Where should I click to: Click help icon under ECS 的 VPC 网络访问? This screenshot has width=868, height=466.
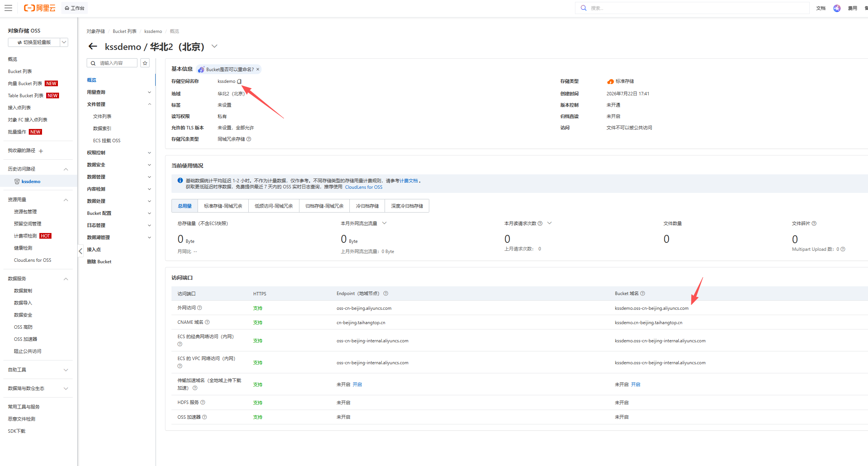(x=180, y=366)
